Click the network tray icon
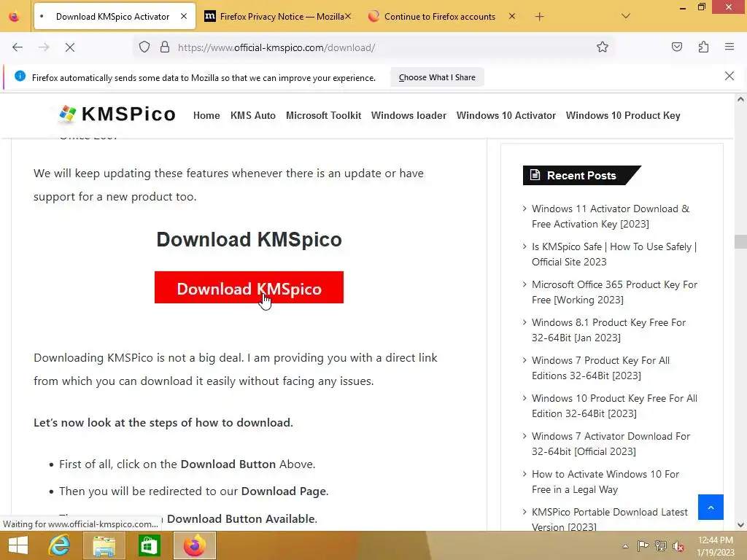 tap(660, 546)
